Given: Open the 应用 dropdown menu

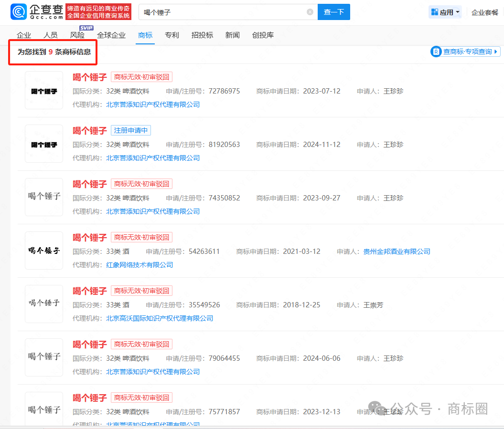Looking at the screenshot, I should [445, 11].
